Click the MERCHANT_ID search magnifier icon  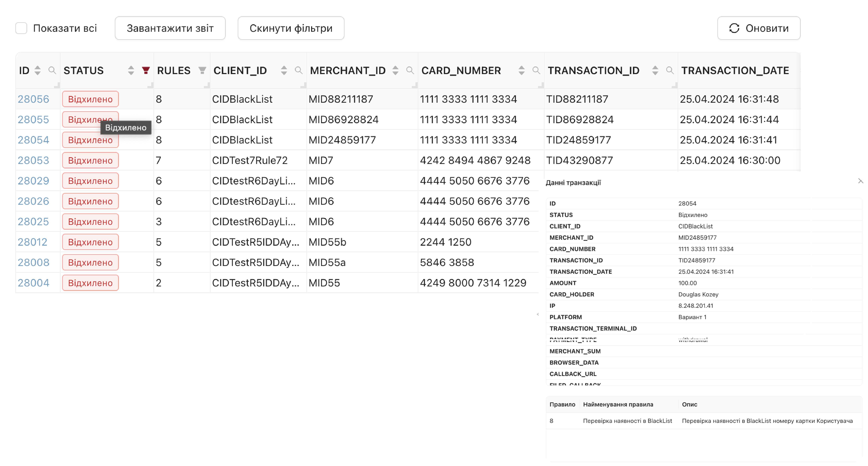pos(410,70)
